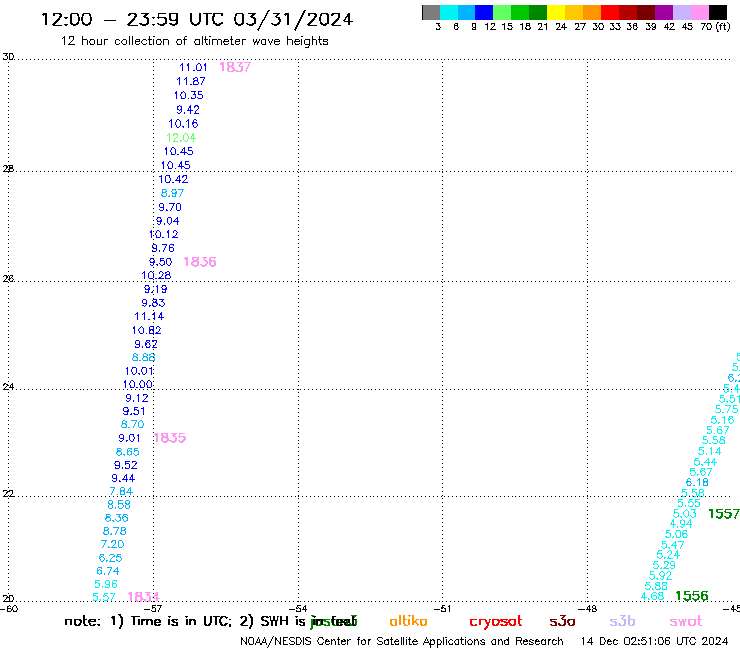The image size is (740, 650).
Task: Click wave height value 7.20
Action: coord(112,544)
